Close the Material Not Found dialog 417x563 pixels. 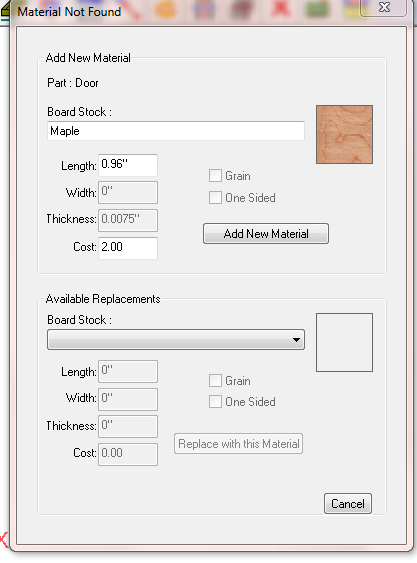pyautogui.click(x=384, y=7)
